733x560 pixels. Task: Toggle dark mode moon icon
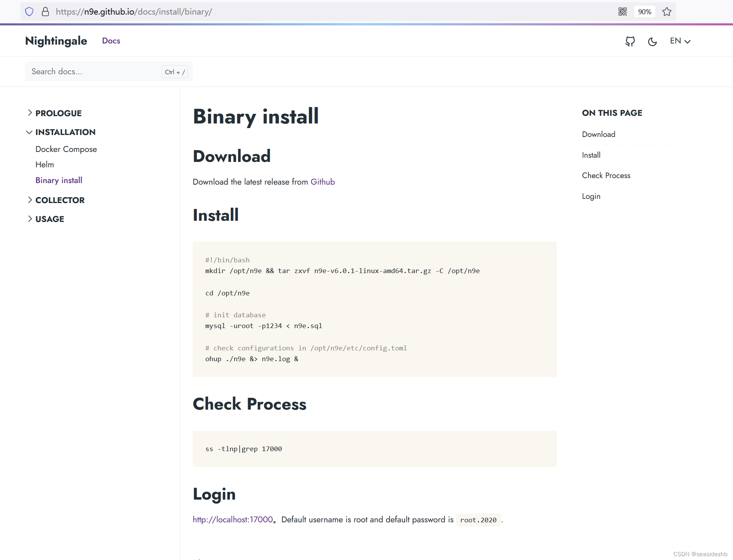(652, 41)
